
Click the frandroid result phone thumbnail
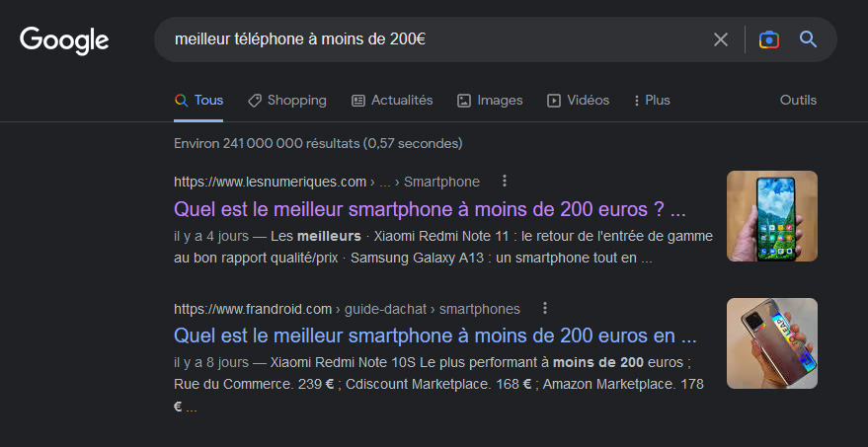click(771, 343)
